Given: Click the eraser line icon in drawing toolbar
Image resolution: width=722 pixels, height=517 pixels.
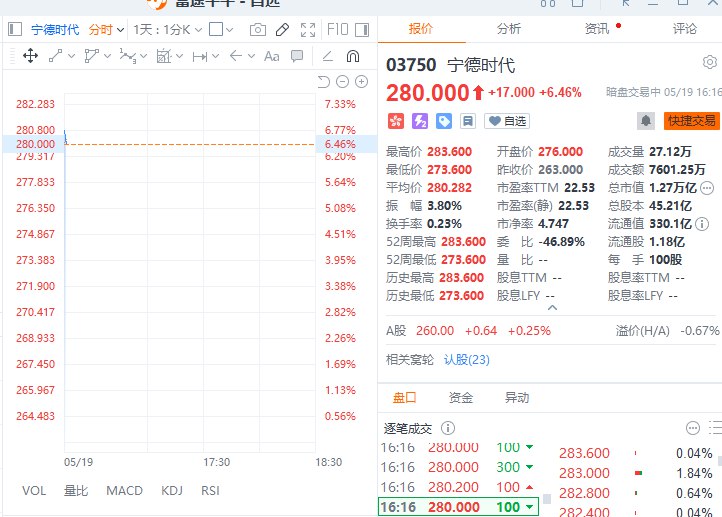Looking at the screenshot, I should click(x=327, y=56).
